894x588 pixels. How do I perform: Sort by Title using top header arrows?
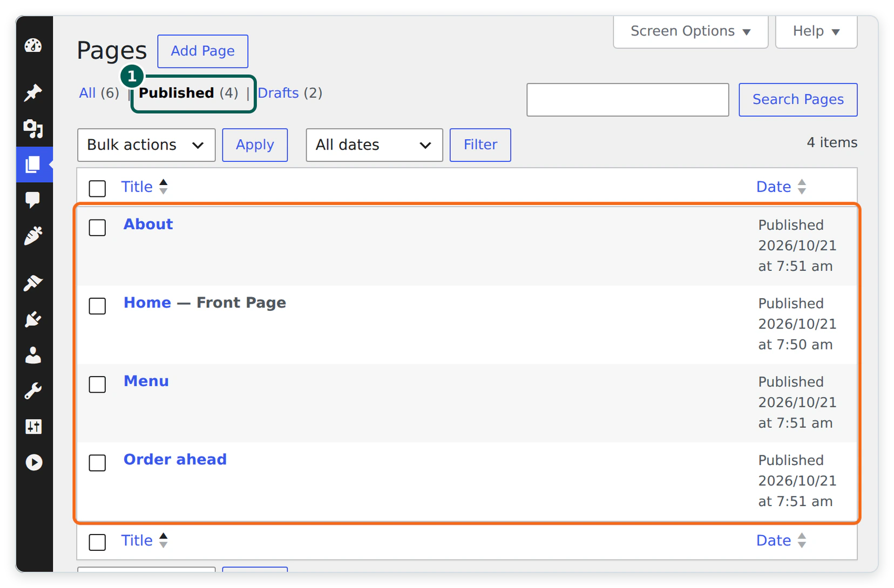163,187
